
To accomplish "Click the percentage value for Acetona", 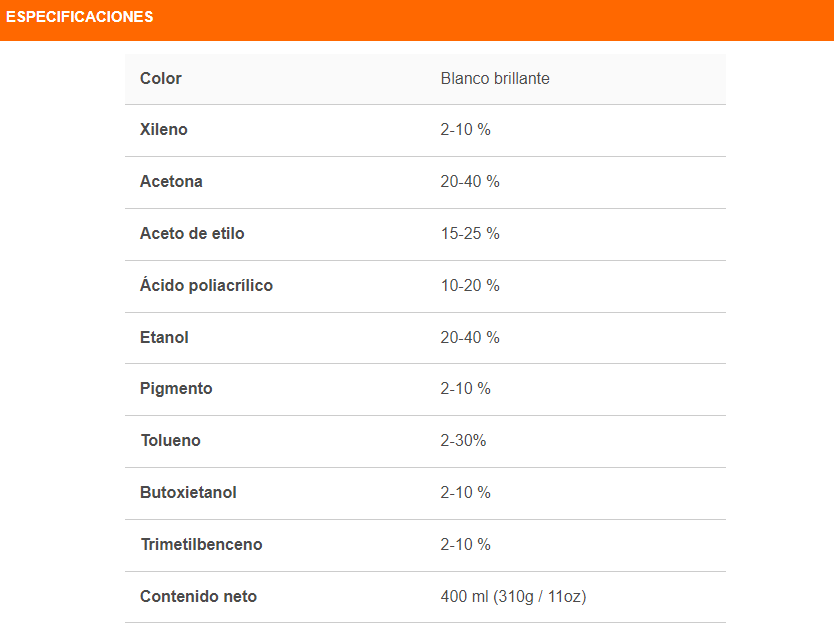I will (x=470, y=182).
